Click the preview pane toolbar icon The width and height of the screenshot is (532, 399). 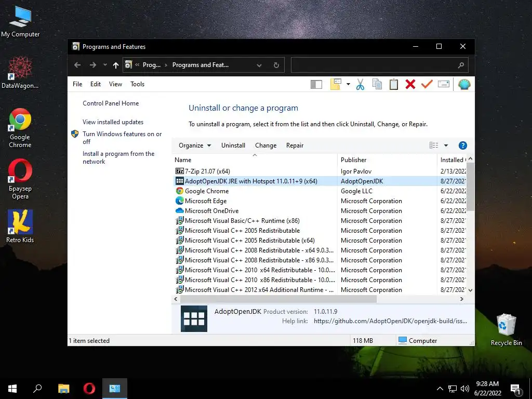click(316, 84)
